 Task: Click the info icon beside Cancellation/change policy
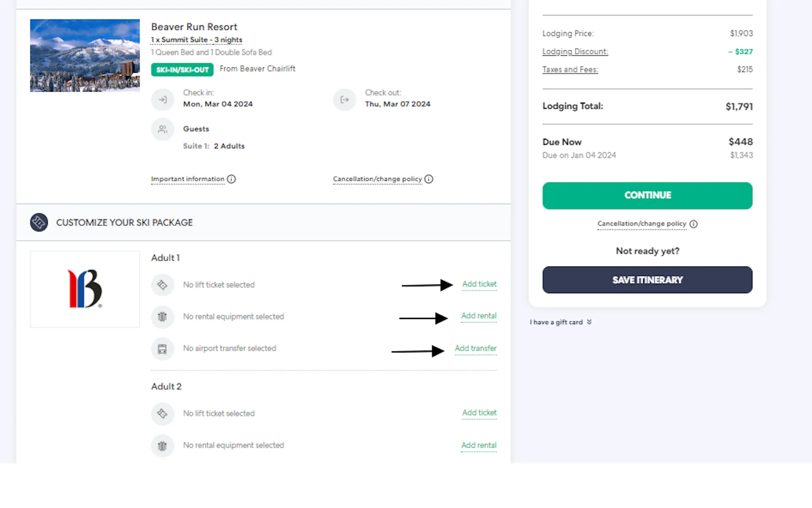429,179
